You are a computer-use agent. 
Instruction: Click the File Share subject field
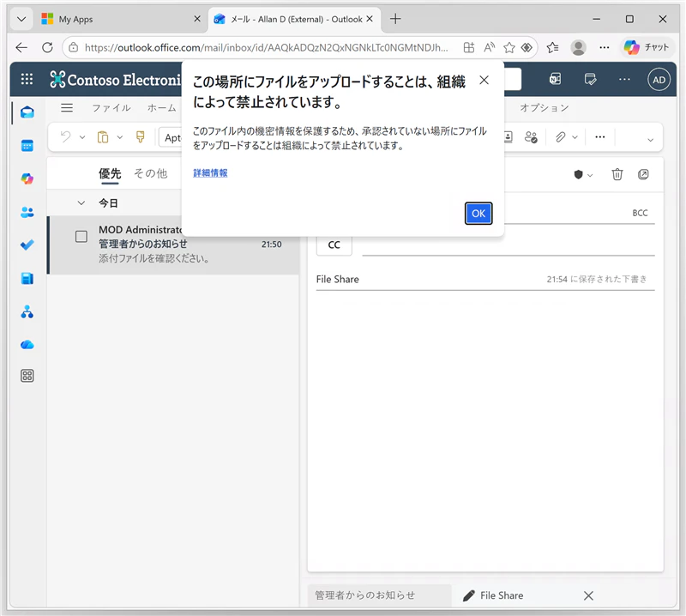pyautogui.click(x=429, y=280)
